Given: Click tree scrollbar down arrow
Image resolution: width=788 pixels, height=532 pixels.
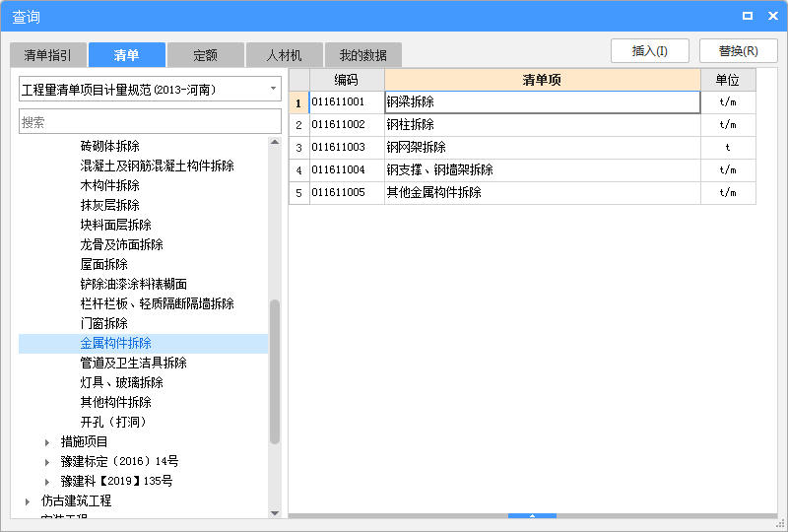Looking at the screenshot, I should point(275,513).
